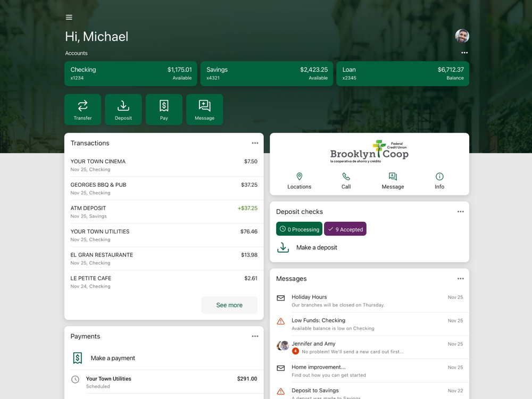Screen dimensions: 532x399
Task: Open YOUR TOWN CINEMA transaction
Action: [164, 165]
